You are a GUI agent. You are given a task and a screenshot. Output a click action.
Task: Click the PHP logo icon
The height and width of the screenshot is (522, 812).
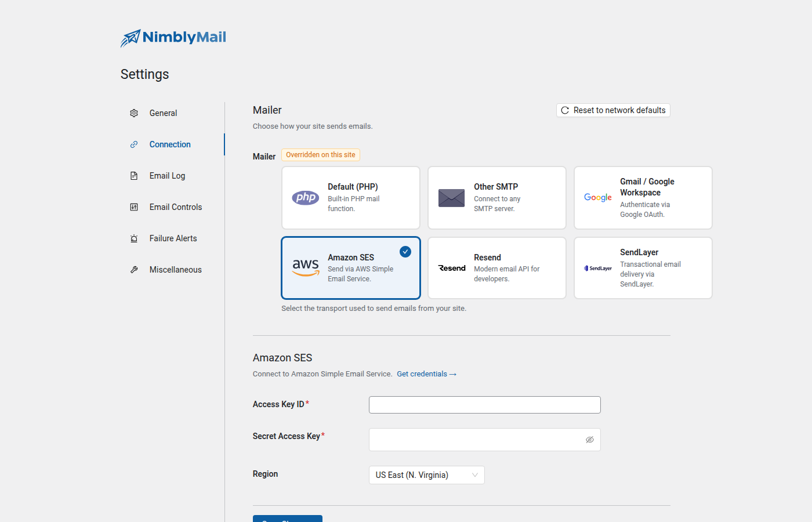coord(306,198)
